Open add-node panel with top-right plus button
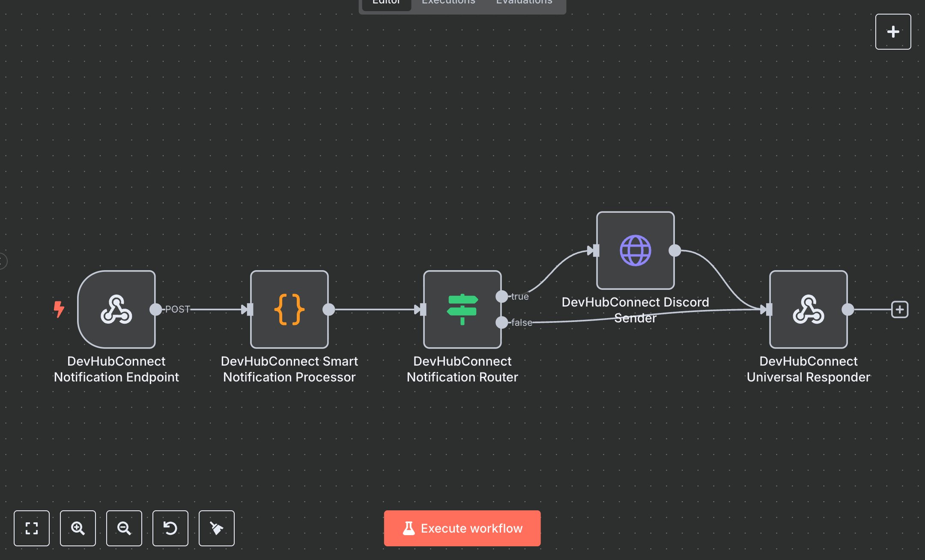 click(893, 32)
